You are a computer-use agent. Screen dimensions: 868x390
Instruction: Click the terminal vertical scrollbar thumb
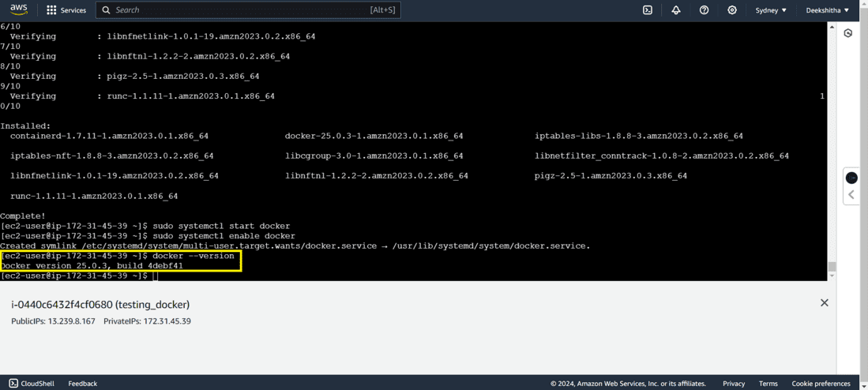(832, 267)
